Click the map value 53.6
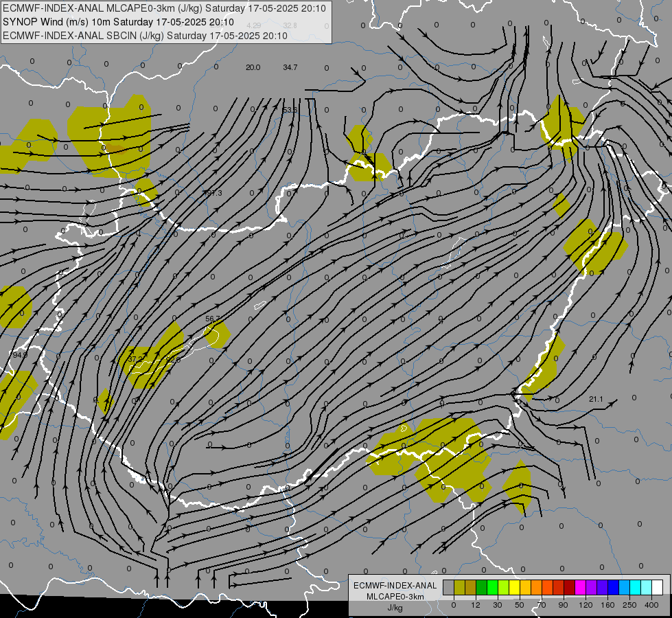Screen dimensions: 672x618 290,111
